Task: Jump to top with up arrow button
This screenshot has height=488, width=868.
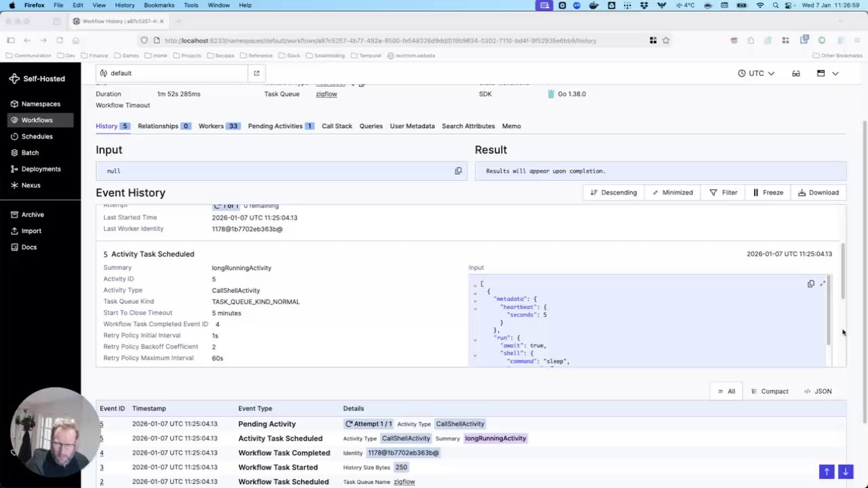Action: (827, 472)
